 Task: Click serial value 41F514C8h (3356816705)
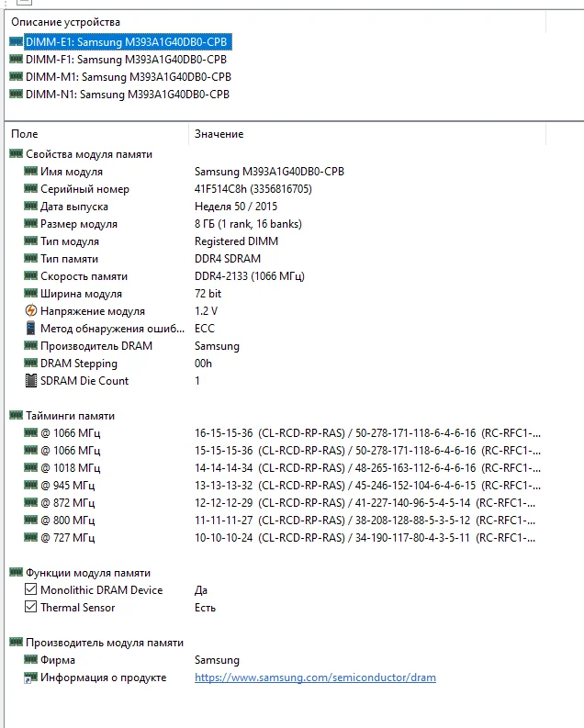[253, 189]
